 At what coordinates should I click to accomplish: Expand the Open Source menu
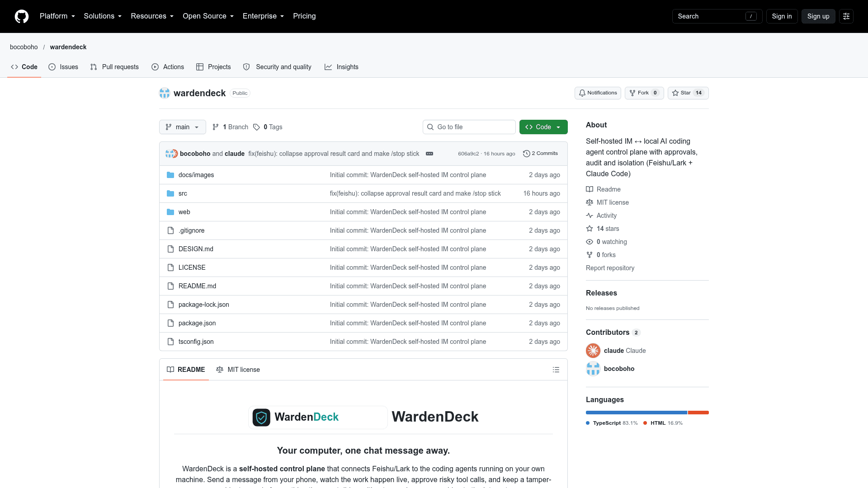point(208,16)
